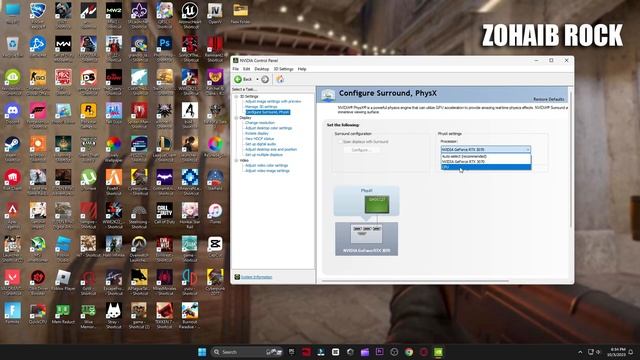Image resolution: width=640 pixels, height=360 pixels.
Task: Open the Back history dropdown arrow
Action: [257, 79]
